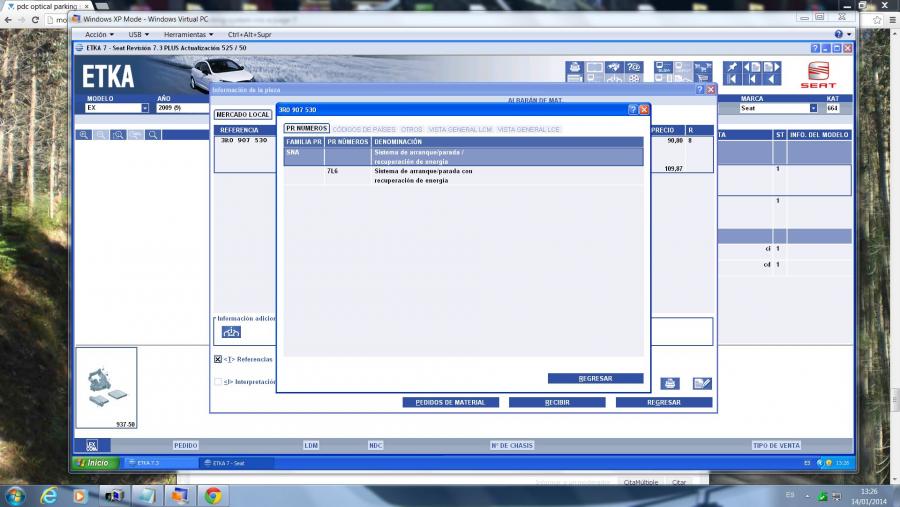Screen dimensions: 900x507
Task: Click the AÑO 2009 input field
Action: [184, 108]
